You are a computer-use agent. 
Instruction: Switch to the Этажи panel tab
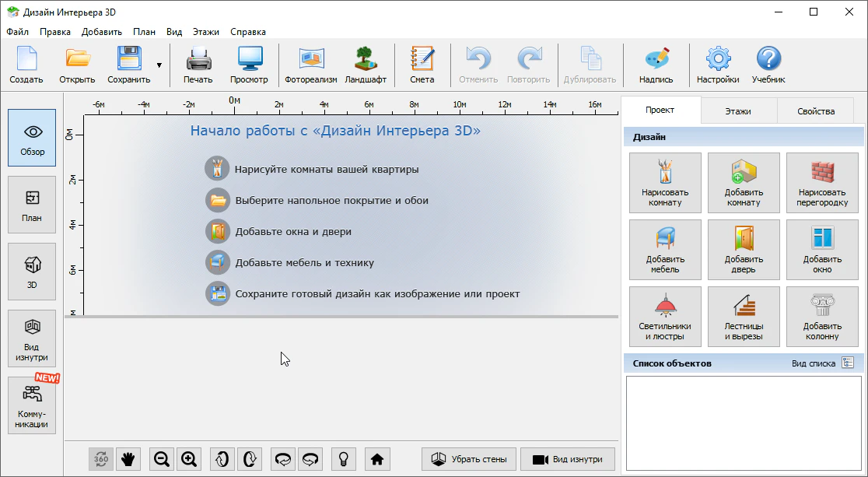coord(737,111)
